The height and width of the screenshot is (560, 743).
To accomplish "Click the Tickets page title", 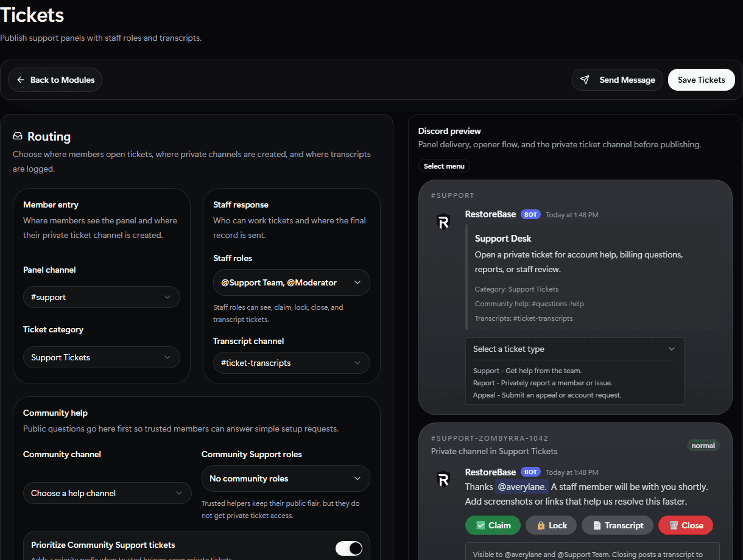I will (x=32, y=15).
